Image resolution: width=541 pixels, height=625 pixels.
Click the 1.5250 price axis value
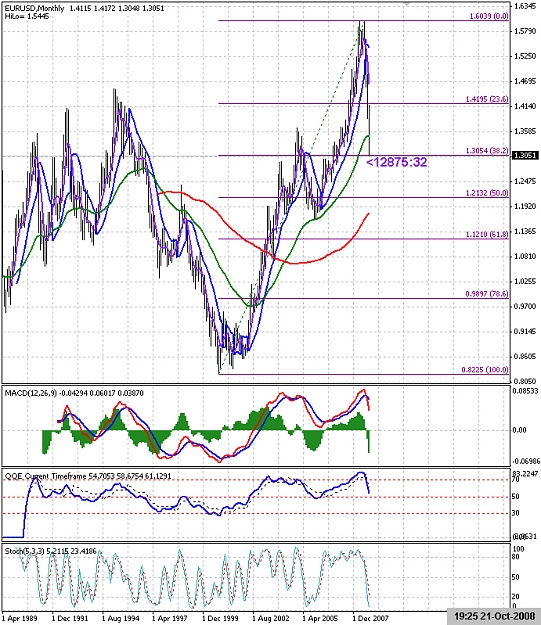(525, 56)
